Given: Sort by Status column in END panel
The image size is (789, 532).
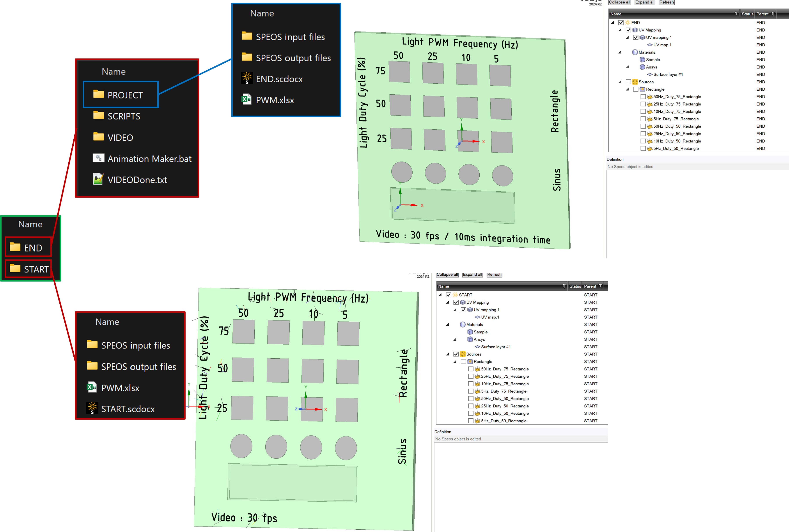Looking at the screenshot, I should (x=747, y=14).
